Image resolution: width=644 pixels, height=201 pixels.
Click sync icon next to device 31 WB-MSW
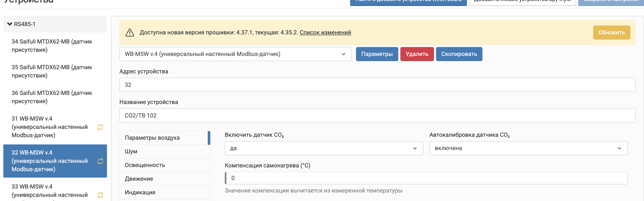pyautogui.click(x=100, y=127)
